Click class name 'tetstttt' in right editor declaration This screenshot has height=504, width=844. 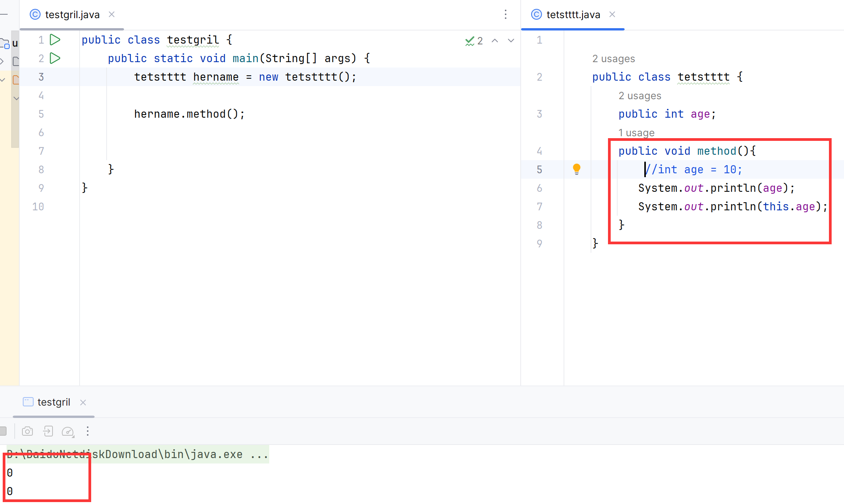[x=704, y=77]
